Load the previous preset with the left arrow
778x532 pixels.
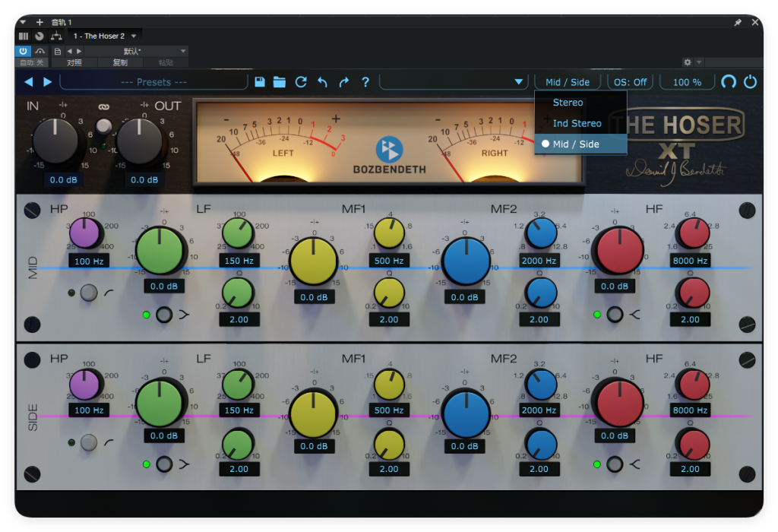(x=29, y=82)
